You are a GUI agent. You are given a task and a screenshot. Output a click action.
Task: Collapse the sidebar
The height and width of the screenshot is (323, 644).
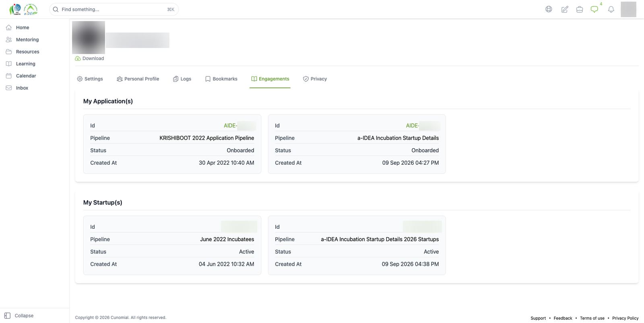point(19,316)
